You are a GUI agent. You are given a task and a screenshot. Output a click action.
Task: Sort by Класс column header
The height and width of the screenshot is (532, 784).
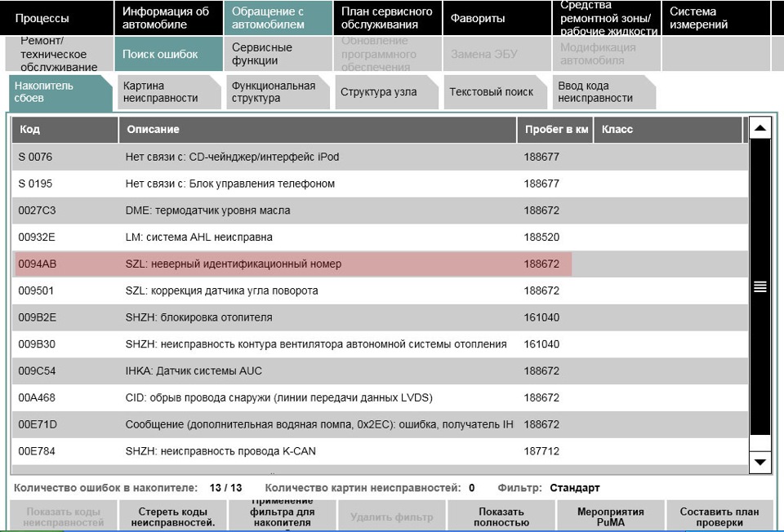point(668,130)
